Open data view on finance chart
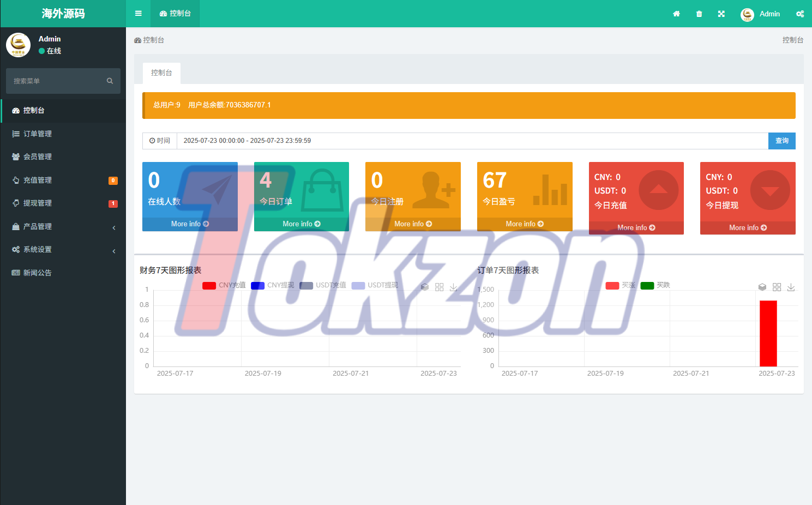 (x=425, y=287)
